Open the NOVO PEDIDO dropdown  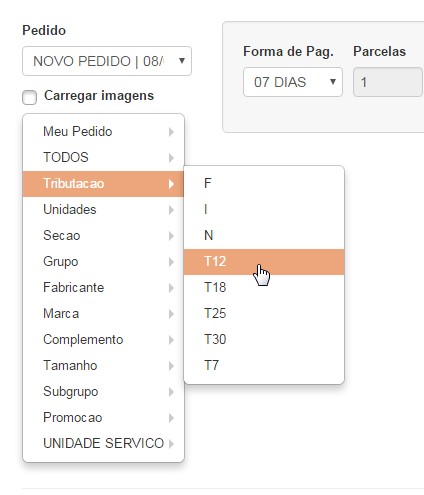[x=107, y=61]
